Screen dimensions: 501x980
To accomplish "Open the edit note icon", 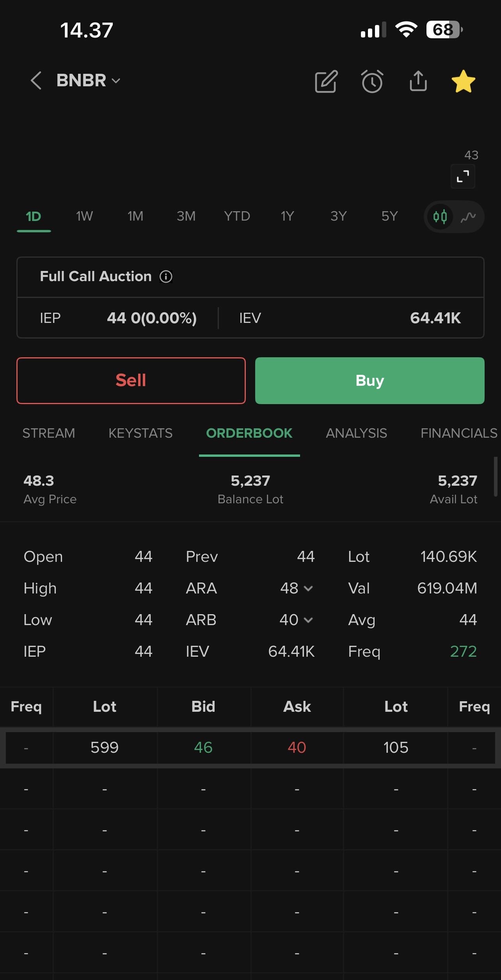I will tap(326, 82).
